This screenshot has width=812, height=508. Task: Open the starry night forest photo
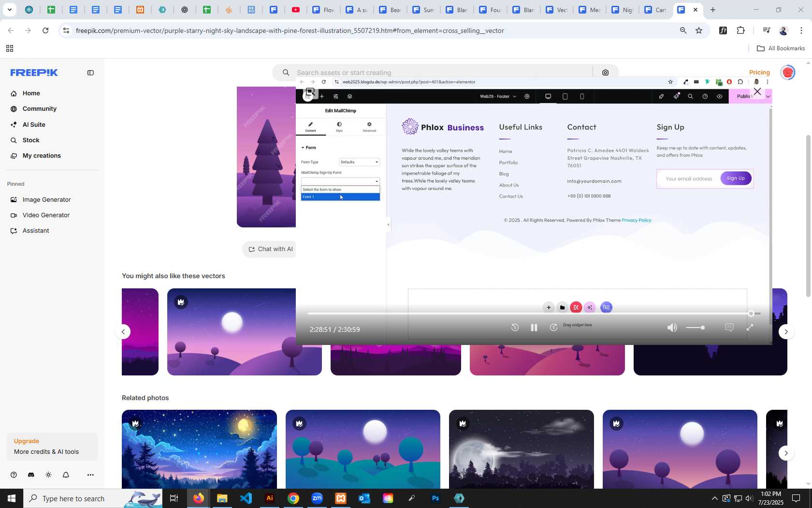pos(199,449)
